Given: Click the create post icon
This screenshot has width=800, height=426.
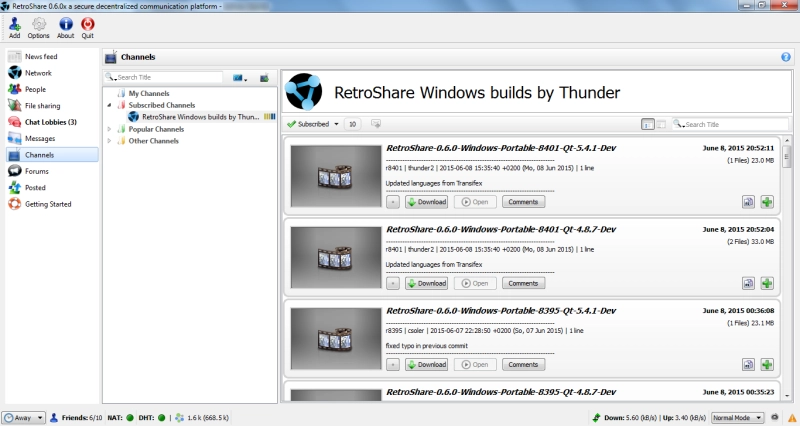Looking at the screenshot, I should (376, 124).
